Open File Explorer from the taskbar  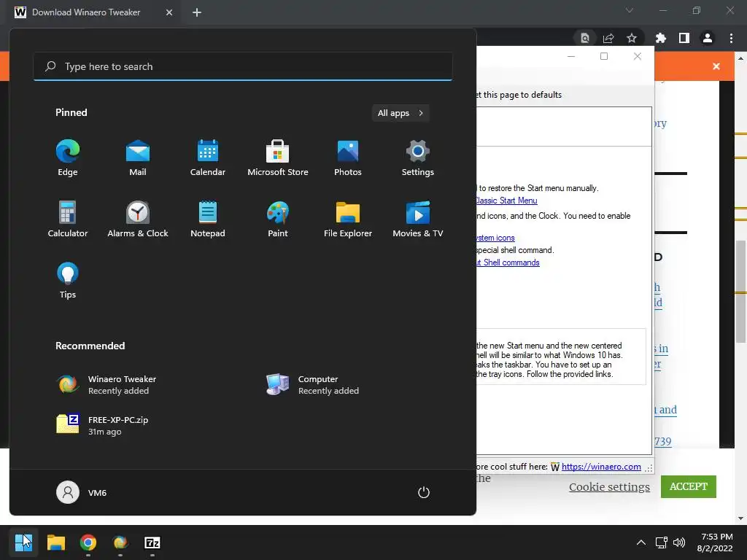coord(55,542)
